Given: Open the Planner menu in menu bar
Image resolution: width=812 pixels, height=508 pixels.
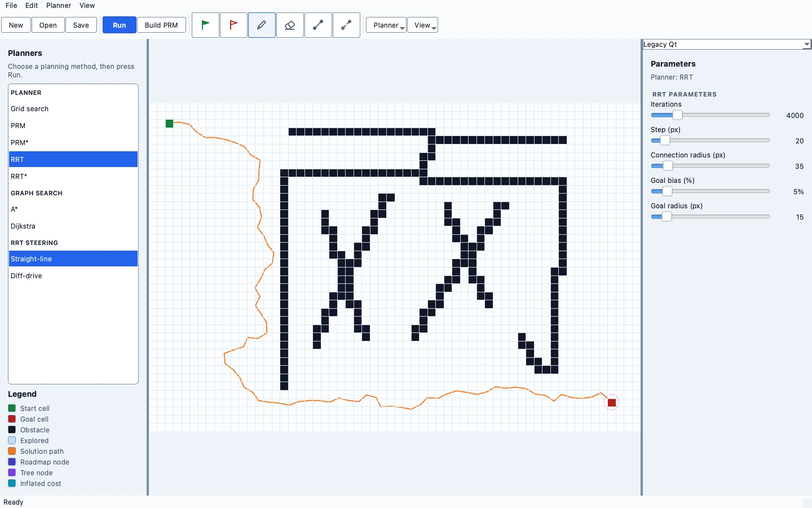Looking at the screenshot, I should [59, 6].
